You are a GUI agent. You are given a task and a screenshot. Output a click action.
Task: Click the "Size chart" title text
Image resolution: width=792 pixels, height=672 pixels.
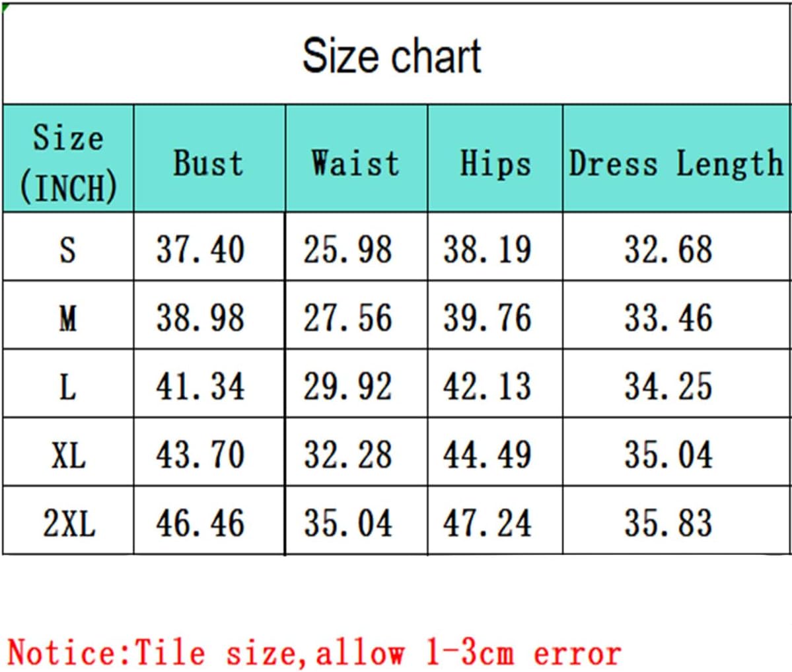pos(392,56)
